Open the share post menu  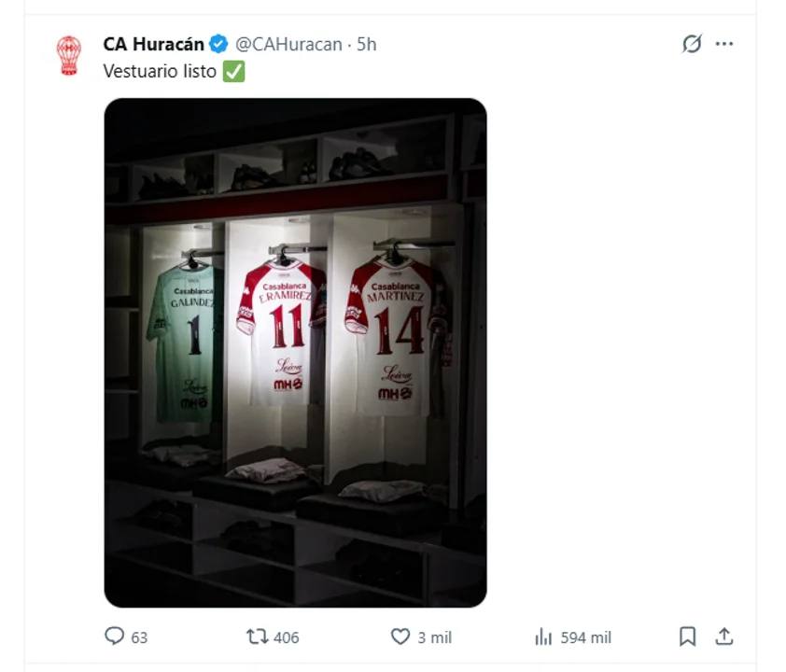point(723,637)
